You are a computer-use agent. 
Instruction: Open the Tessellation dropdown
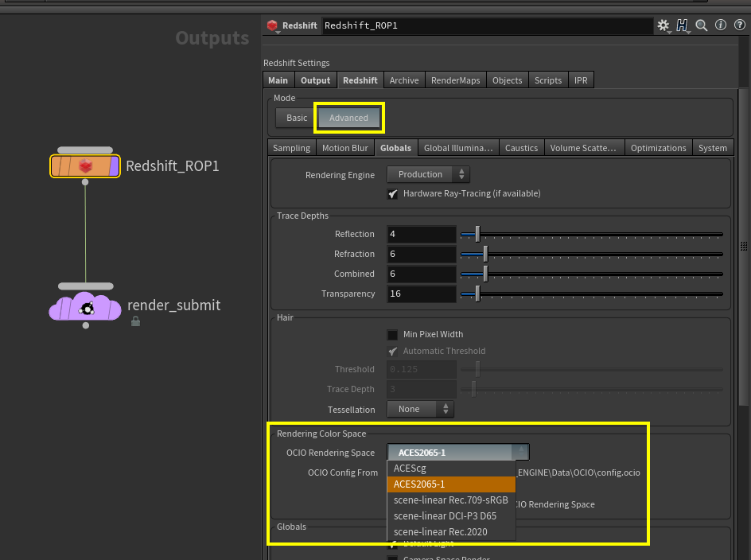pyautogui.click(x=420, y=409)
